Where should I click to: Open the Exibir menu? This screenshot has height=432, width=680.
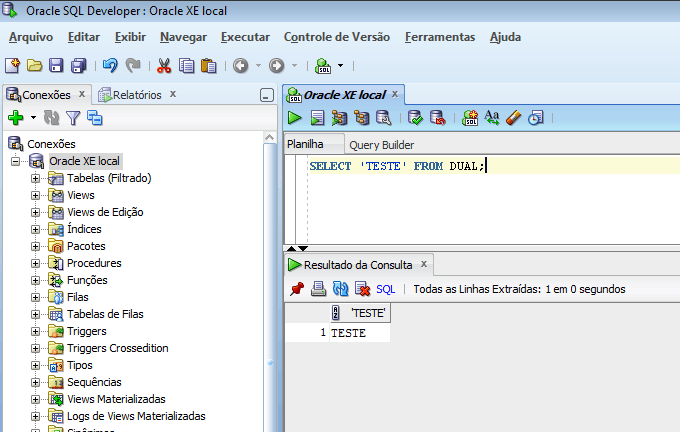point(130,37)
